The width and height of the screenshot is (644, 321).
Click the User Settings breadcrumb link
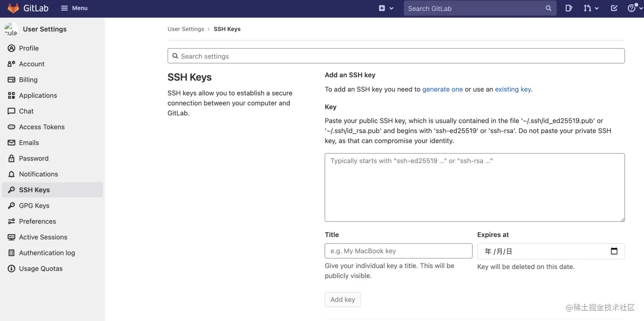coord(186,29)
